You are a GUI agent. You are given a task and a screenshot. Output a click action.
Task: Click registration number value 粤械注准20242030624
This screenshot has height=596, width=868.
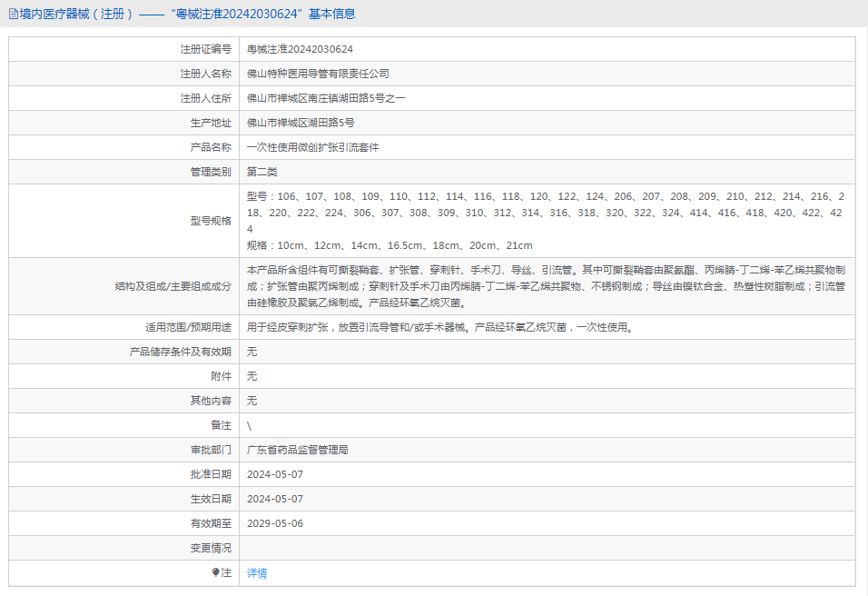tap(300, 49)
